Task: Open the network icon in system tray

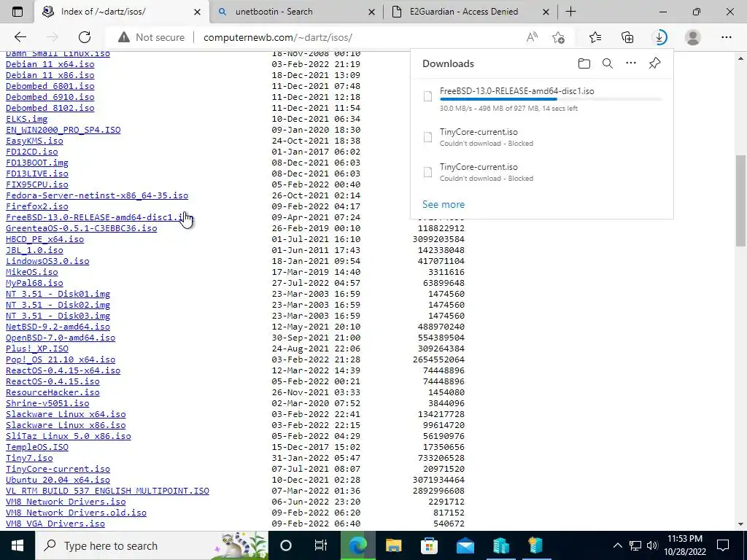Action: [x=635, y=545]
